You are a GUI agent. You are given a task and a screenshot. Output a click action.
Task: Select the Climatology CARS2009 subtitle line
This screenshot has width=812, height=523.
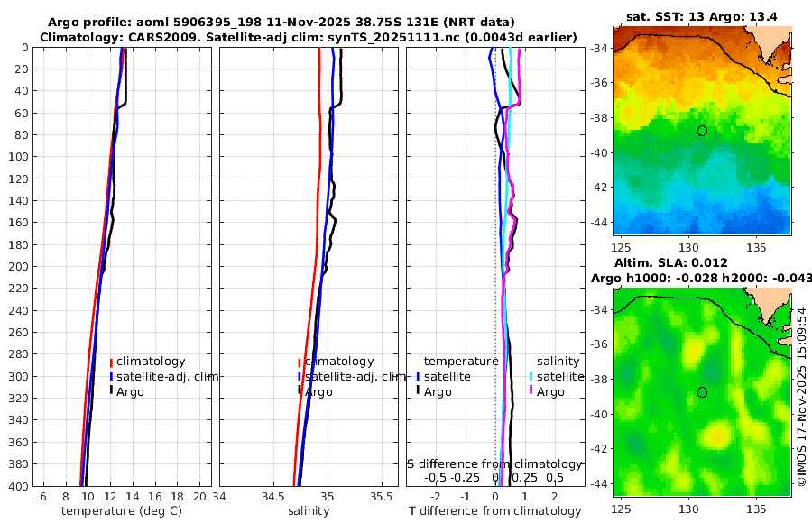(x=309, y=37)
